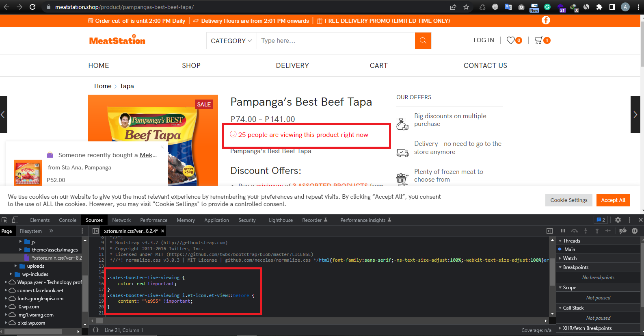The image size is (644, 336).
Task: Open the browser extensions puzzle icon
Action: click(599, 7)
